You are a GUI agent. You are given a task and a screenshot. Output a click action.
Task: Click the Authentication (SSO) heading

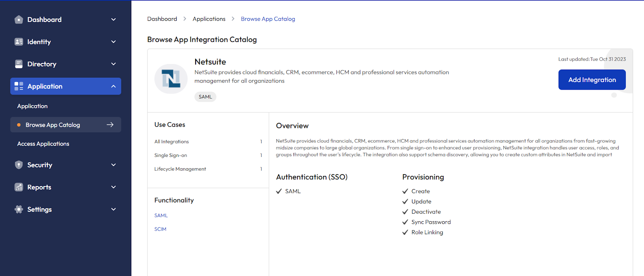point(312,177)
